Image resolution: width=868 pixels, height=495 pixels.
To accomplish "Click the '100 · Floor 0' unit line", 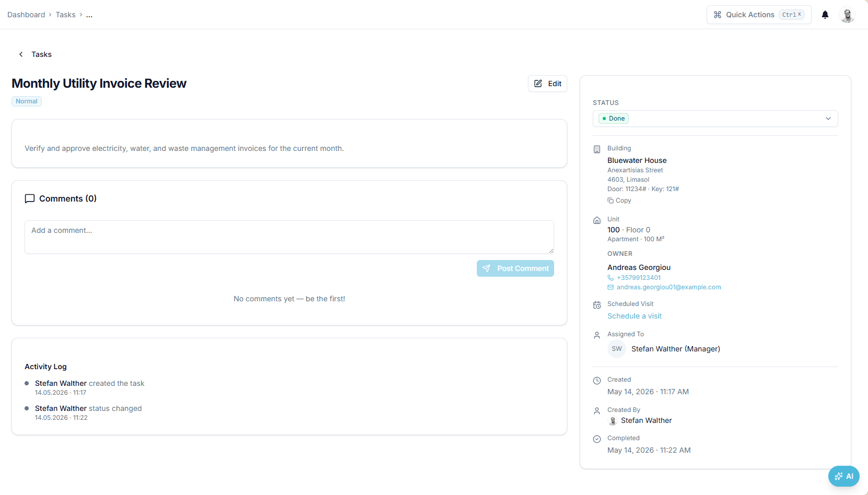I will [628, 230].
